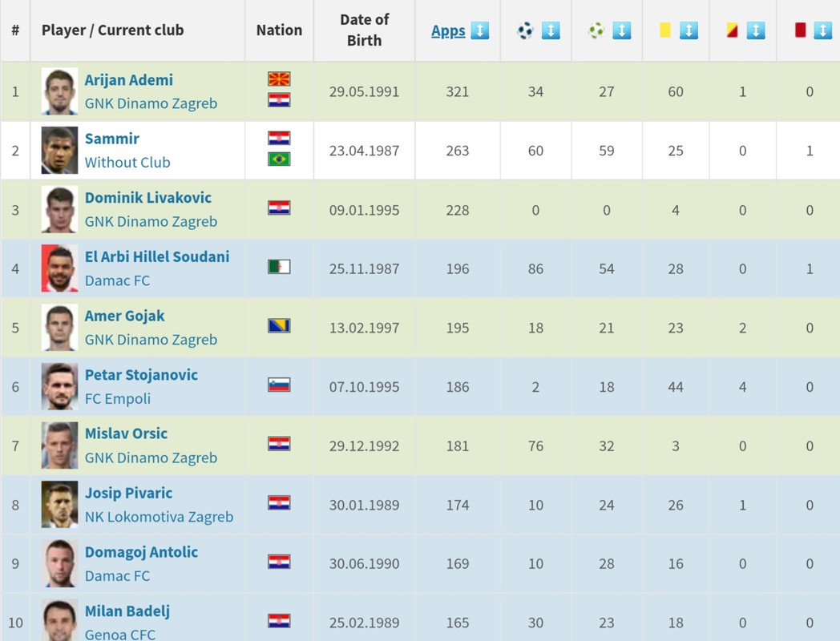Click North Macedonia flag for Arijan Ademi
Image resolution: width=840 pixels, height=641 pixels.
pyautogui.click(x=279, y=79)
